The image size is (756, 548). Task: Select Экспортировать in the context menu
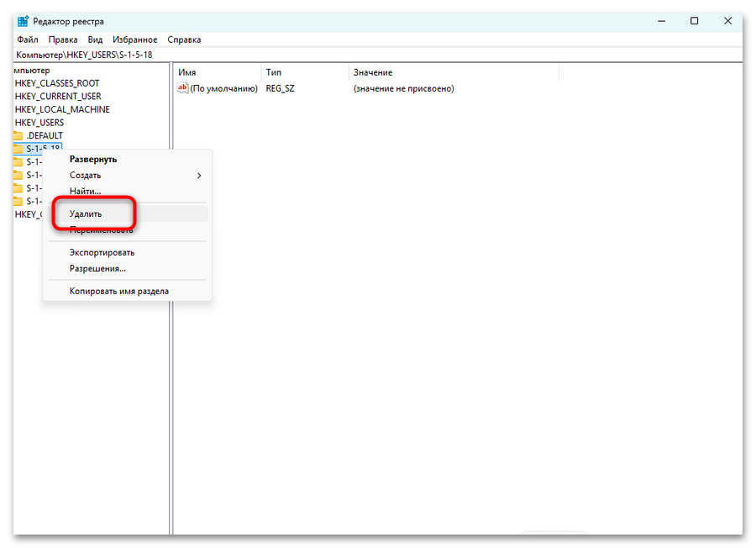128,252
